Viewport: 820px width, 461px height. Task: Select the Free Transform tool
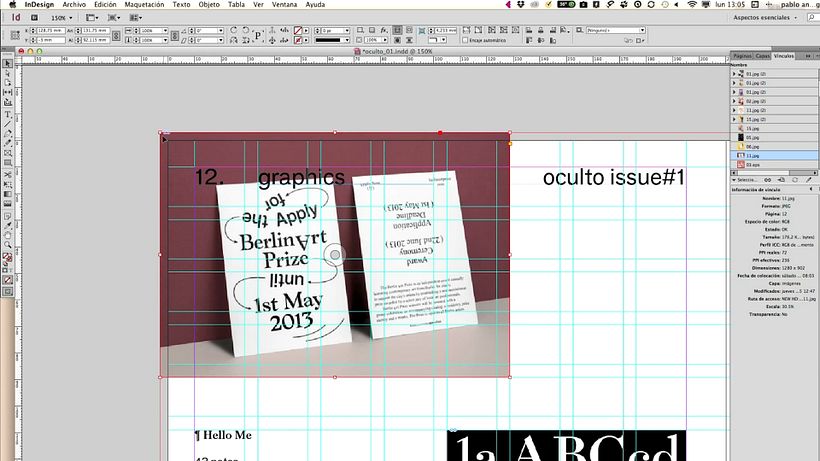[8, 184]
